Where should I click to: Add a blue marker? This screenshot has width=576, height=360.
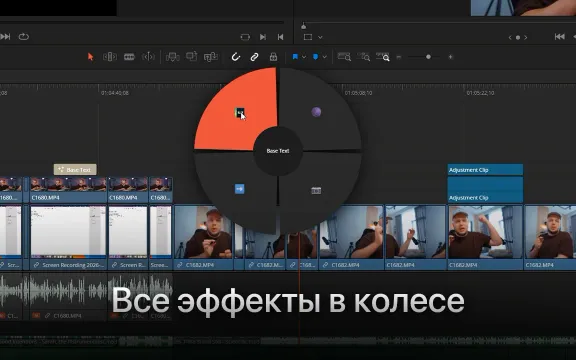tap(315, 57)
